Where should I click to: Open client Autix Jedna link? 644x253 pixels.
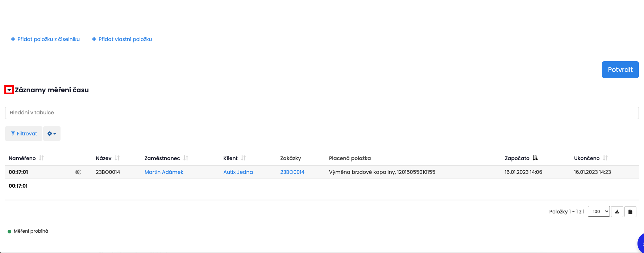(x=238, y=172)
